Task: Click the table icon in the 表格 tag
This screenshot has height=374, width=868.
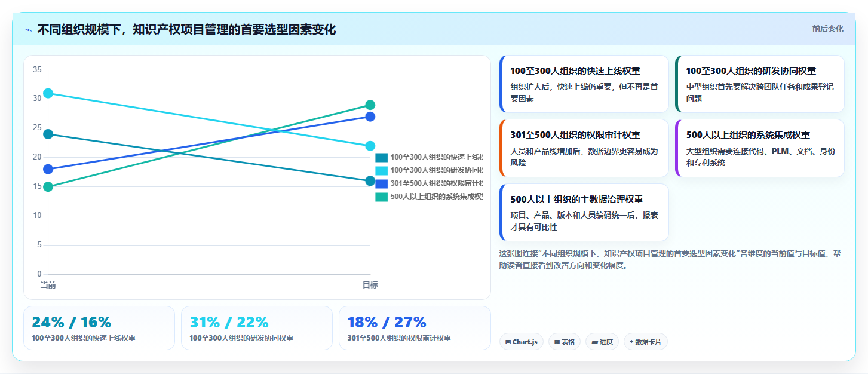Action: pos(557,342)
